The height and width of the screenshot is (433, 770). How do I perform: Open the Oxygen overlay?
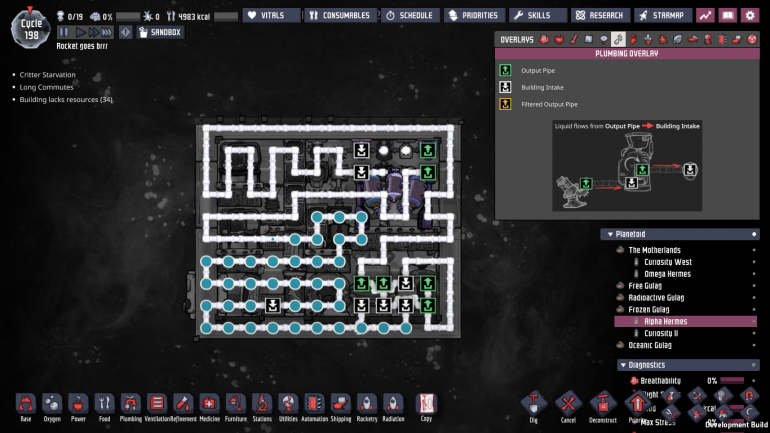click(544, 39)
